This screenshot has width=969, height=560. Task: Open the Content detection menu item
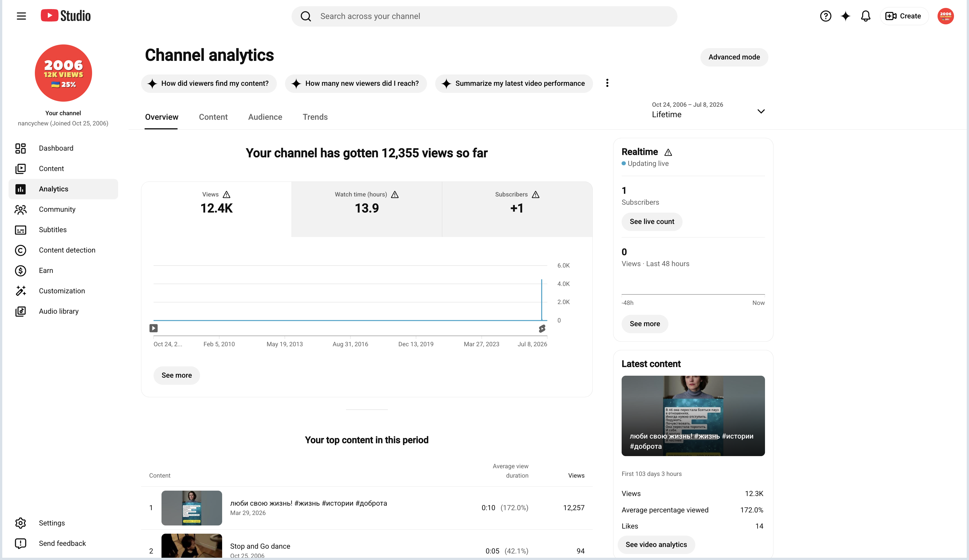click(x=63, y=250)
